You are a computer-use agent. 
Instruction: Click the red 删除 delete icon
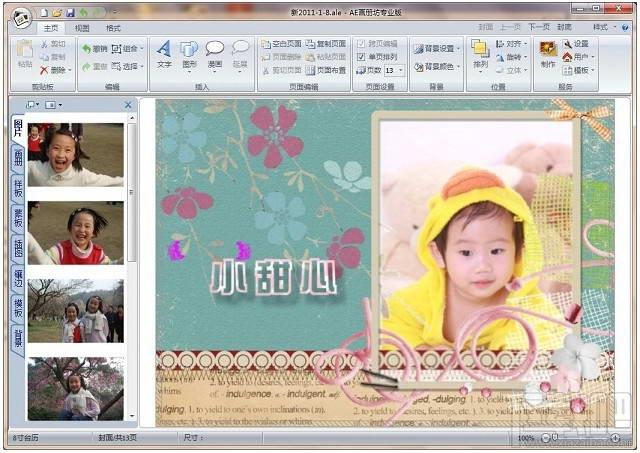pos(44,71)
